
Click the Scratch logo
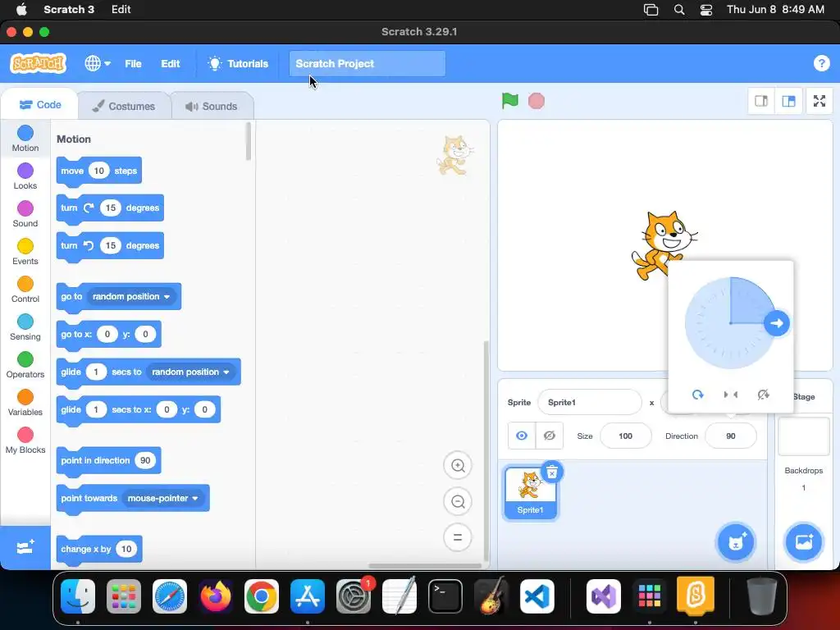point(38,63)
